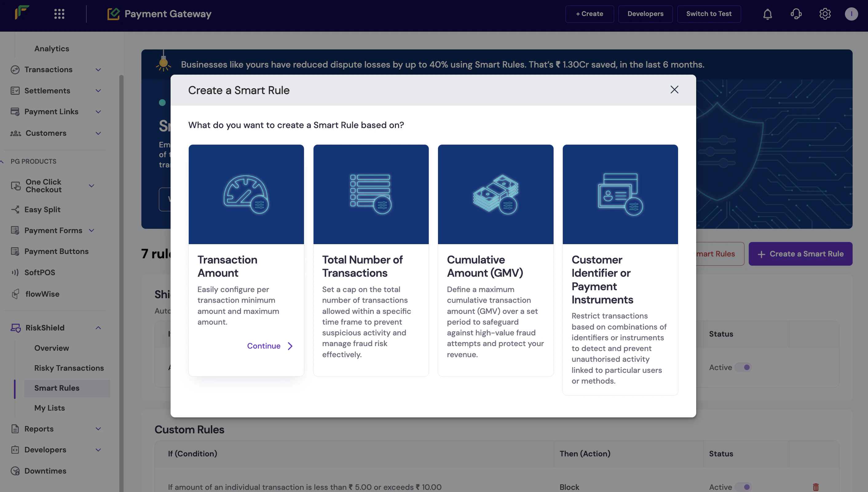
Task: Collapse the RiskShield sidebar section
Action: [x=98, y=328]
